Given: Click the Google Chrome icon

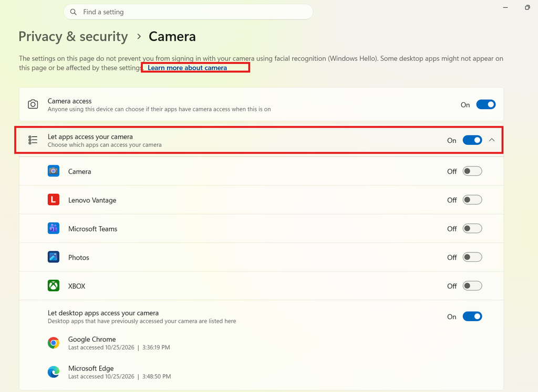Looking at the screenshot, I should [x=54, y=343].
